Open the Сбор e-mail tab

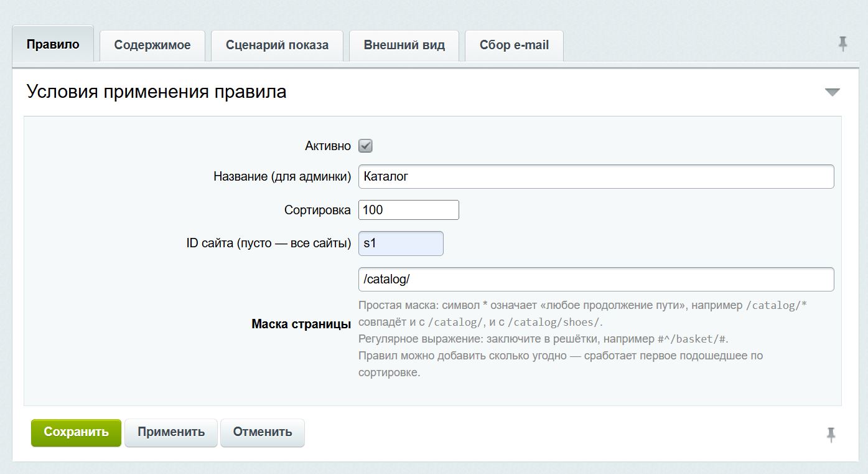coord(514,45)
